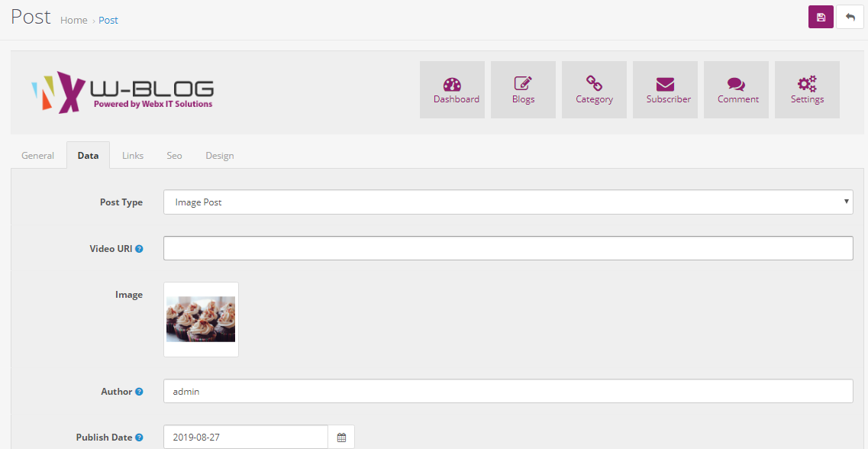This screenshot has width=868, height=449.
Task: Open the Design tab
Action: (220, 156)
